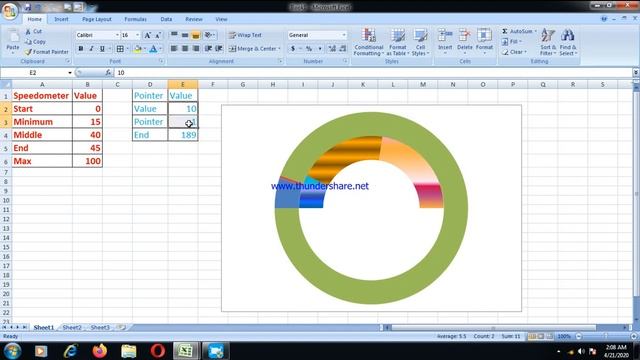The width and height of the screenshot is (640, 360).
Task: Switch to Sheet2 tab
Action: click(72, 327)
